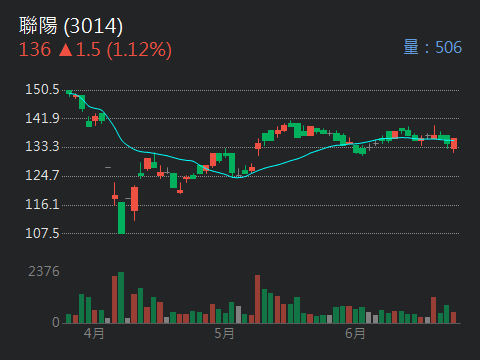Click the 141.9 price axis label

pyautogui.click(x=42, y=118)
